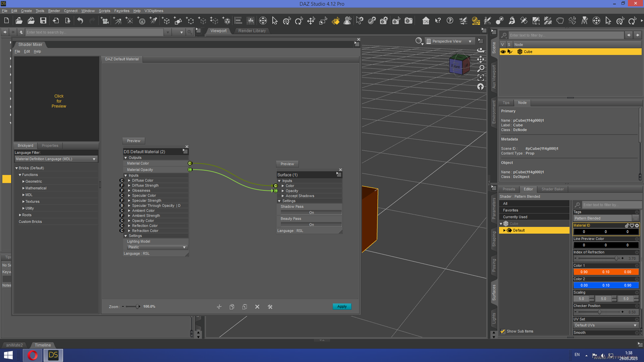Click the delete X icon in Shader Mixer toolbar
Image resolution: width=644 pixels, height=362 pixels.
point(257,307)
